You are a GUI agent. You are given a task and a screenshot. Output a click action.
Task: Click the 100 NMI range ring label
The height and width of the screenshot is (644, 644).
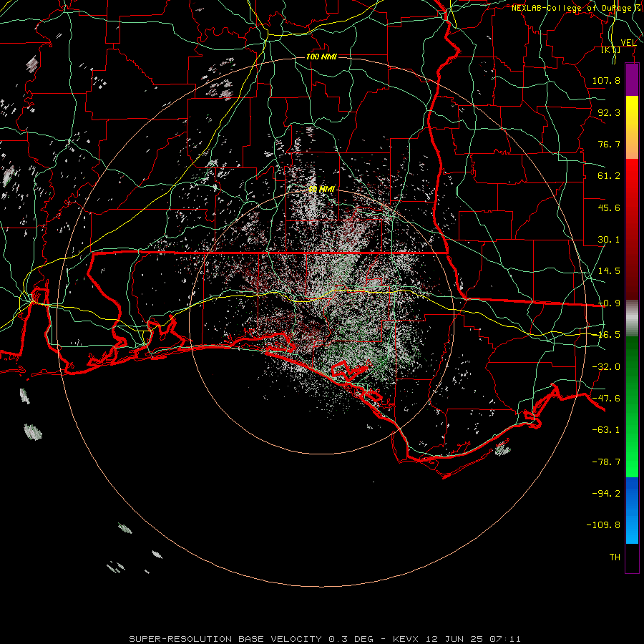pyautogui.click(x=321, y=57)
